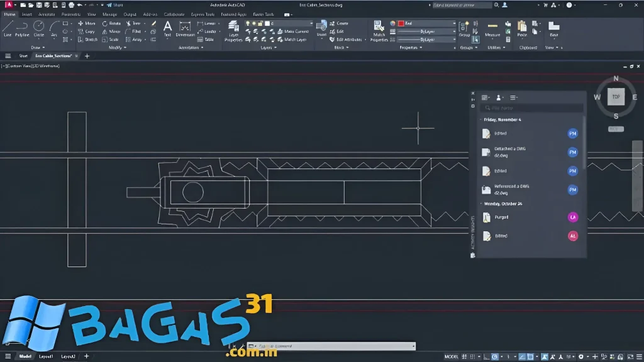Toggle object snap tracking in status bar
The image size is (644, 362).
click(x=522, y=357)
